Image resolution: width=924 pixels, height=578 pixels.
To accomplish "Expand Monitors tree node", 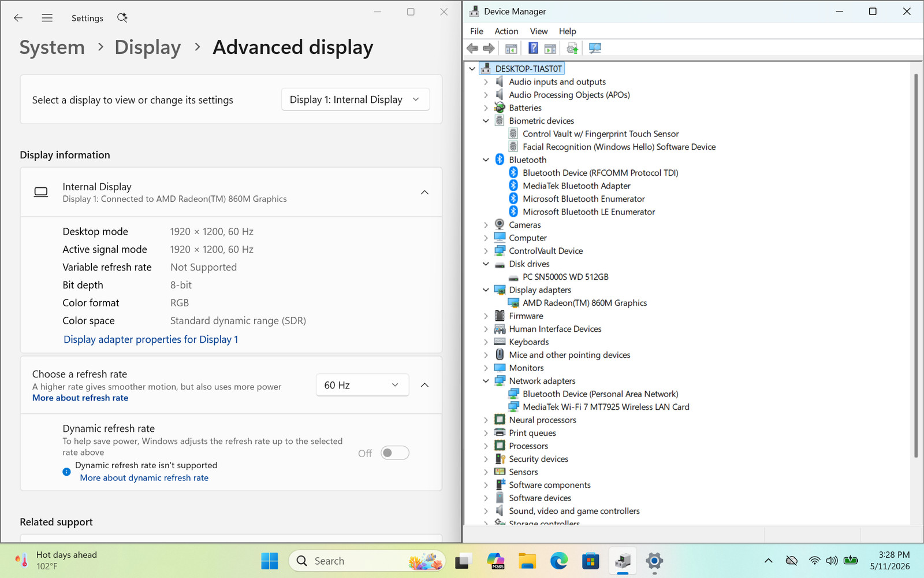I will pos(486,368).
